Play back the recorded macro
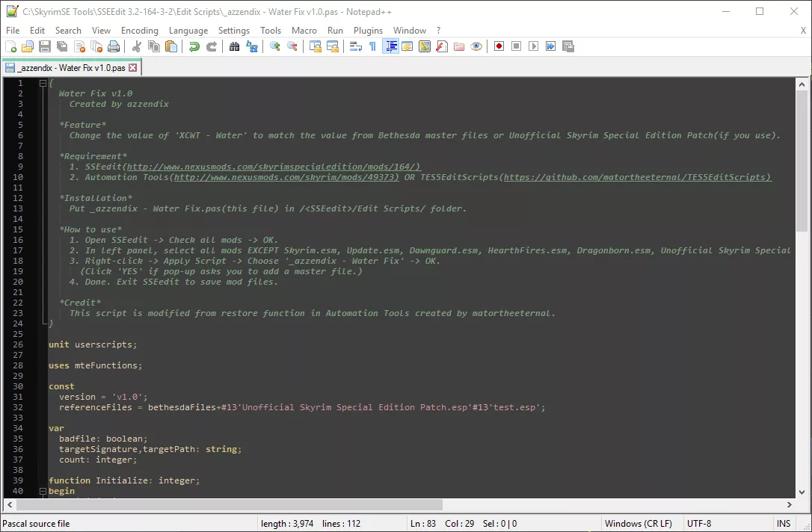 533,46
